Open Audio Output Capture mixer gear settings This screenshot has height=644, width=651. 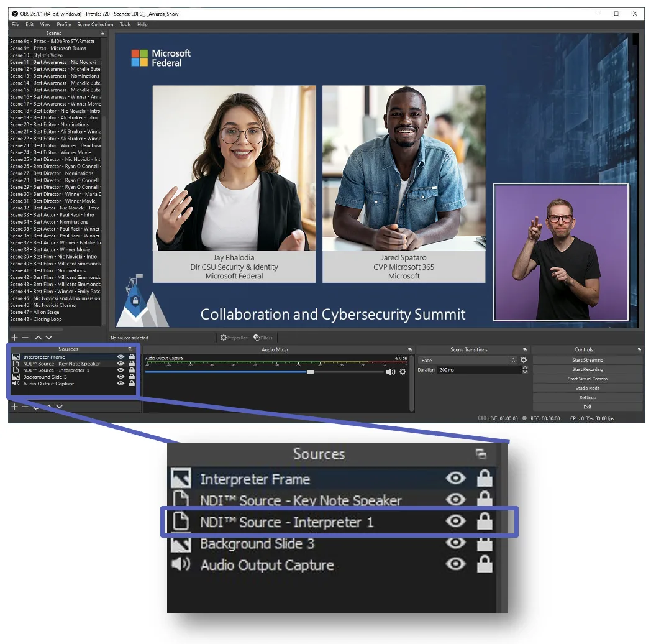coord(403,372)
